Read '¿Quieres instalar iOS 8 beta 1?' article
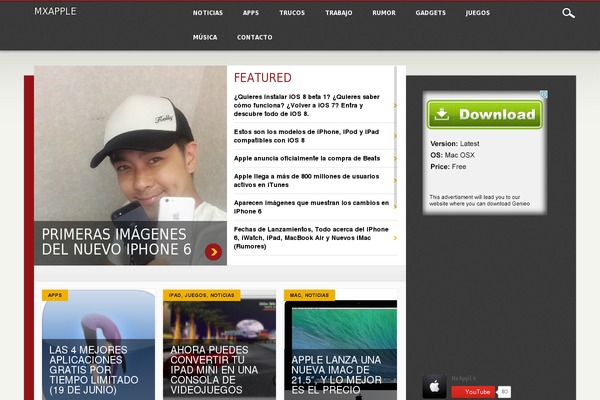Image resolution: width=600 pixels, height=400 pixels. [x=307, y=105]
